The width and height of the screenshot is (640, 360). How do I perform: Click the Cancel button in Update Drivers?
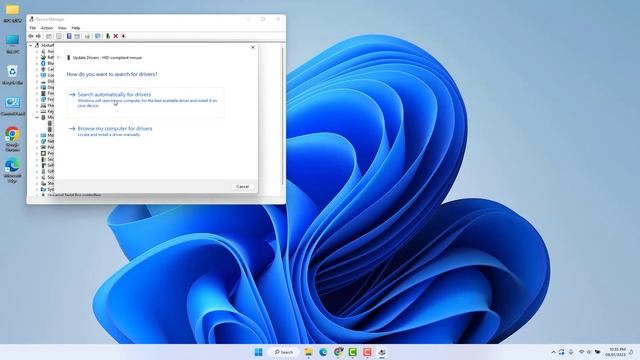pyautogui.click(x=242, y=187)
